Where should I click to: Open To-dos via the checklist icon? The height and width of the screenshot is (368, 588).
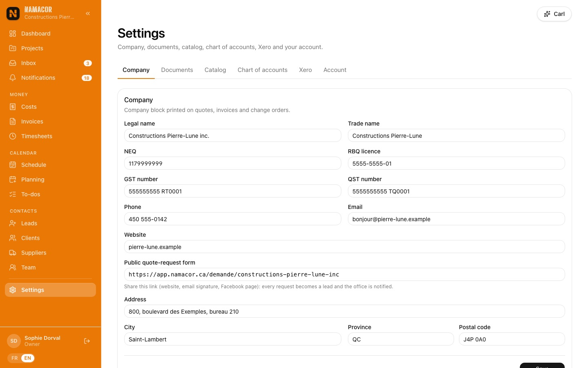click(13, 194)
